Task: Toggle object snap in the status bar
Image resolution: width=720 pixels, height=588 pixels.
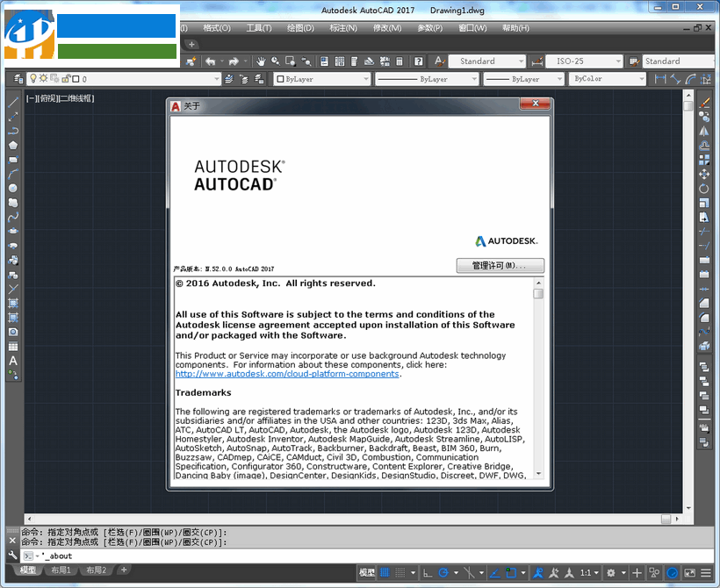Action: [x=469, y=571]
